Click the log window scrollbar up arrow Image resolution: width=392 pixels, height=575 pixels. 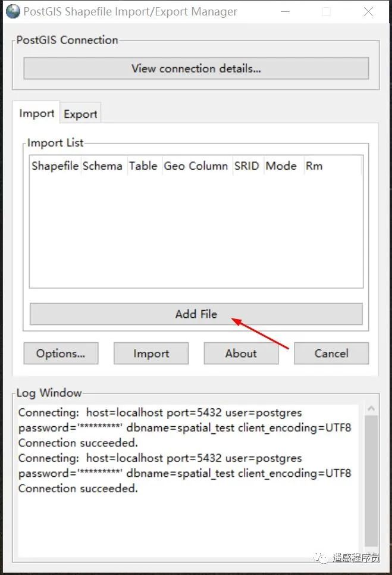tap(371, 408)
